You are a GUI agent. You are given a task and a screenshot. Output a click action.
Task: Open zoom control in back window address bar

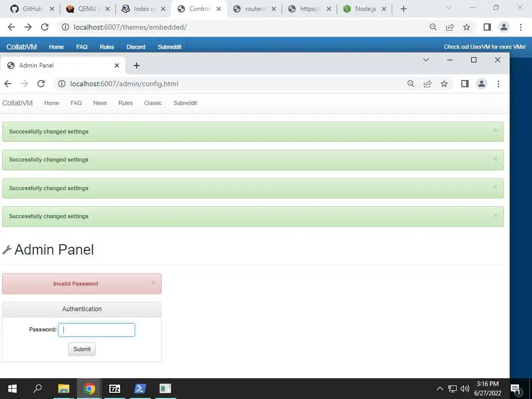click(x=433, y=27)
